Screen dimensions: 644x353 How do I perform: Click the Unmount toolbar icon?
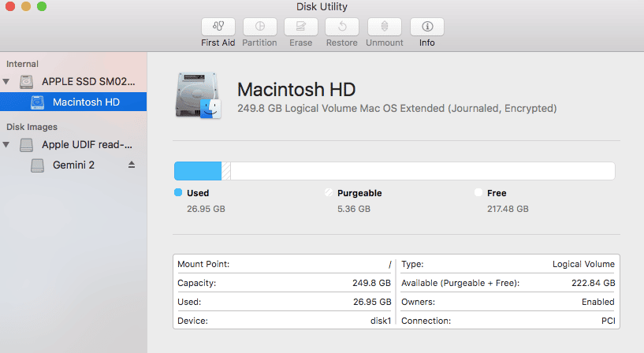tap(385, 27)
